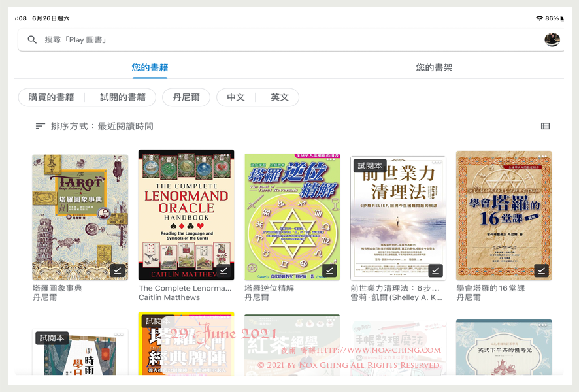Open the 經典牌陣 sample book cover

point(186,344)
